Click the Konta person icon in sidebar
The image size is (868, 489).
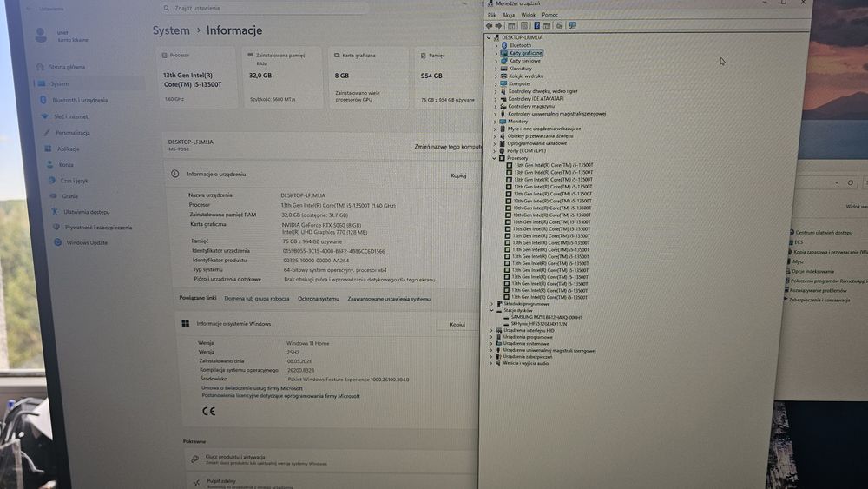pyautogui.click(x=49, y=164)
